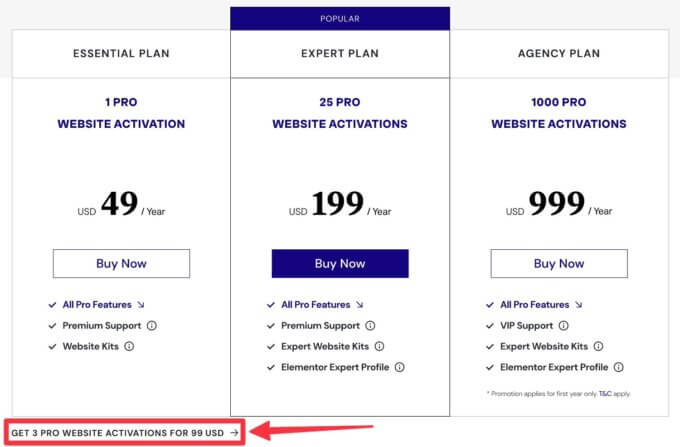Expand All Pro Features arrow in Expert plan
The height and width of the screenshot is (447, 680).
[x=360, y=305]
